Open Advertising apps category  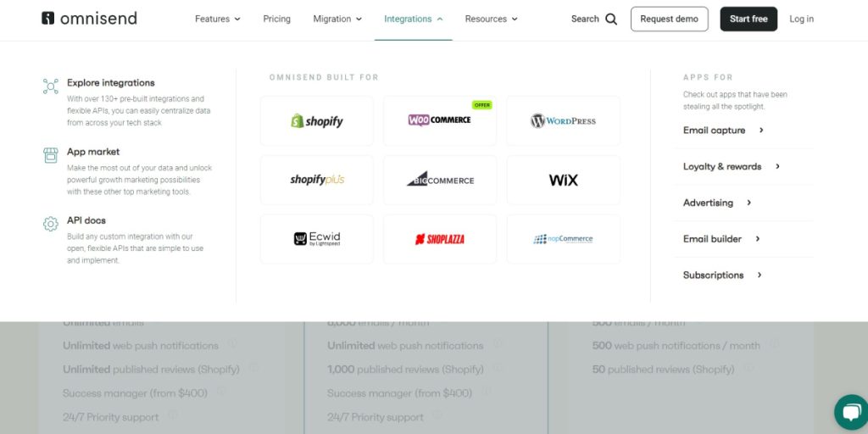tap(717, 203)
